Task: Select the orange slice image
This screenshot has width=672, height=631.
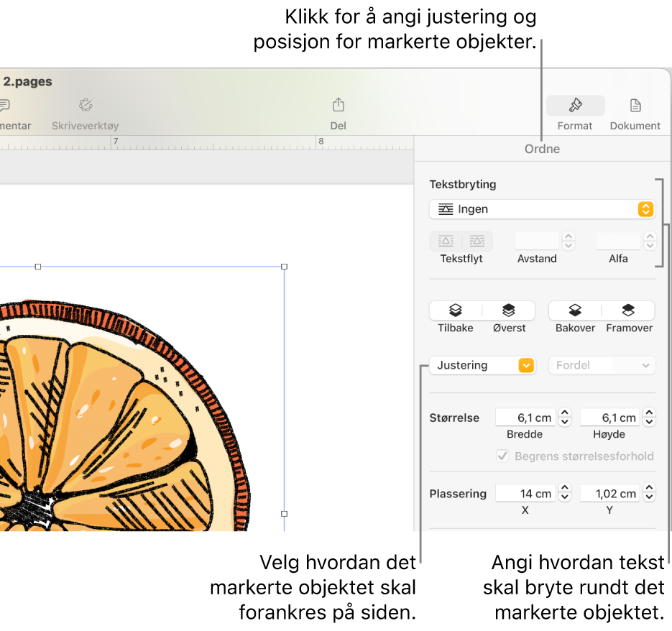Action: [x=124, y=416]
